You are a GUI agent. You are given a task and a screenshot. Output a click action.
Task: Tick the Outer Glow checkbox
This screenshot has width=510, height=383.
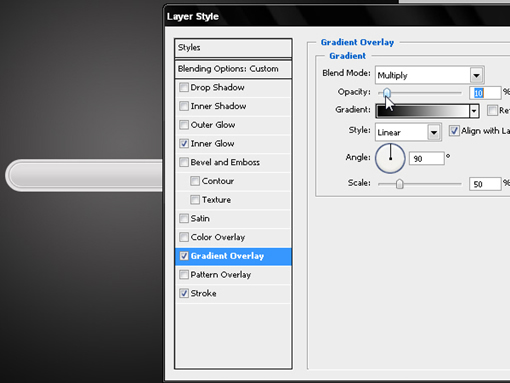[184, 125]
